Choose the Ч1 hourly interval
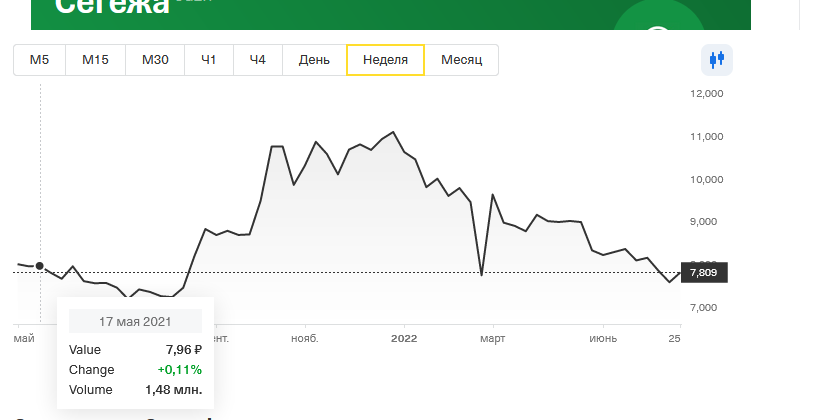Screen dimensions: 819x420 click(209, 60)
